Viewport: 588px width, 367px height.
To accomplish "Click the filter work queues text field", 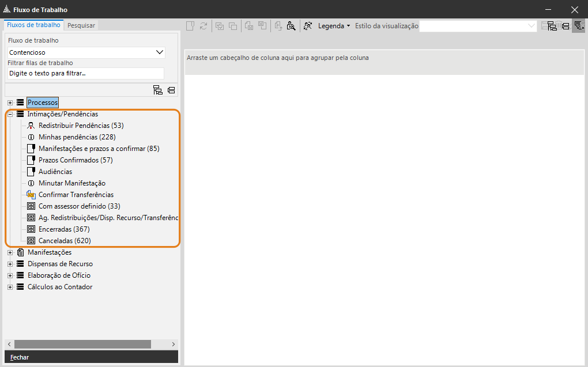I will tap(85, 74).
